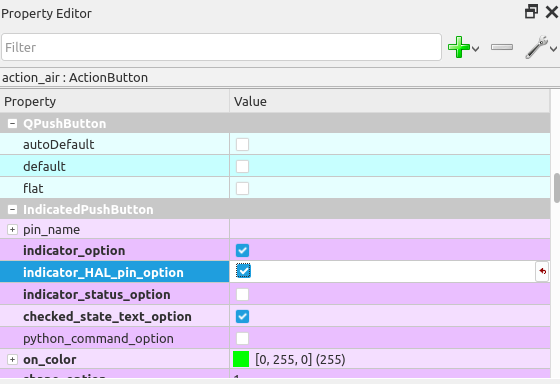Viewport: 560px width, 384px height.
Task: Click into the Filter input field
Action: [x=221, y=47]
